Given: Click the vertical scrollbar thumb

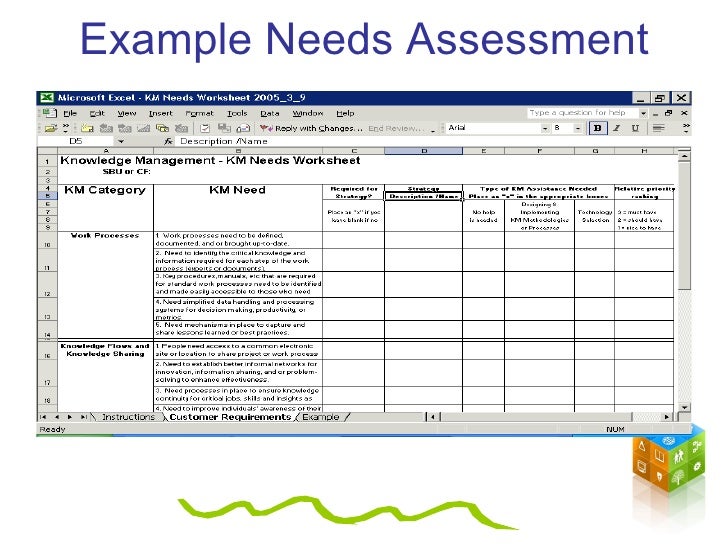Looking at the screenshot, I should pyautogui.click(x=684, y=226).
